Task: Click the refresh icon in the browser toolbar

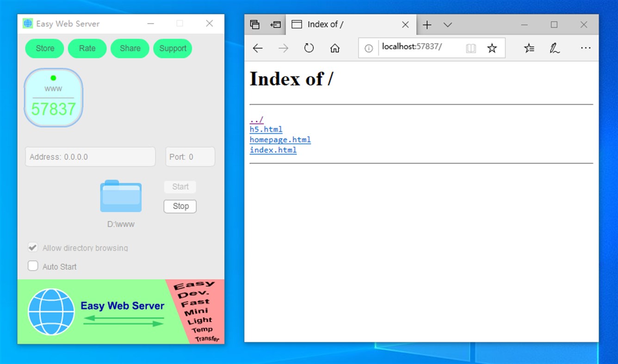Action: pos(309,48)
